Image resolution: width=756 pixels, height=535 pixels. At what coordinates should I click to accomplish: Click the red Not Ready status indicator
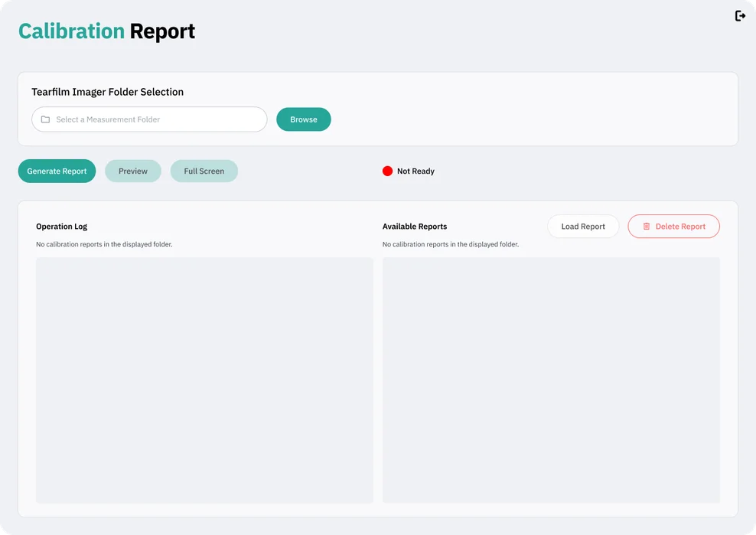tap(387, 171)
